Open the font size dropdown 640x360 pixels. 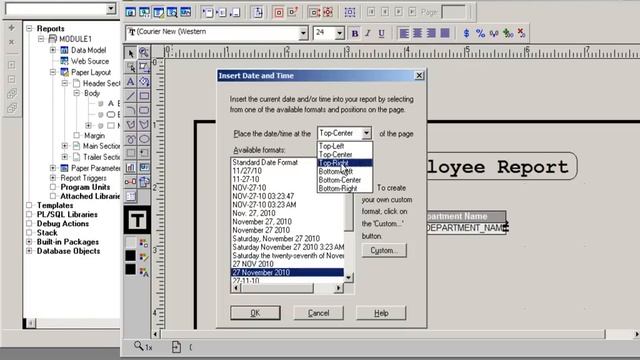coord(340,33)
